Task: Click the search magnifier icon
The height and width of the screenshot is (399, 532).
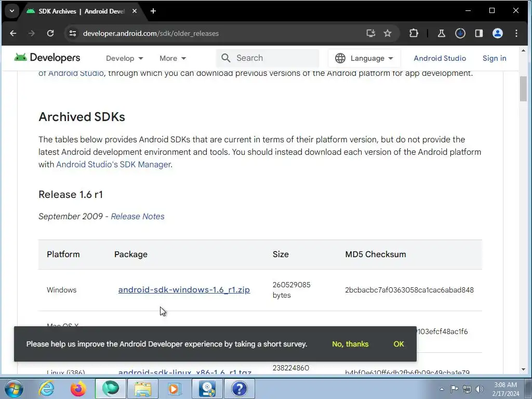Action: pyautogui.click(x=225, y=58)
